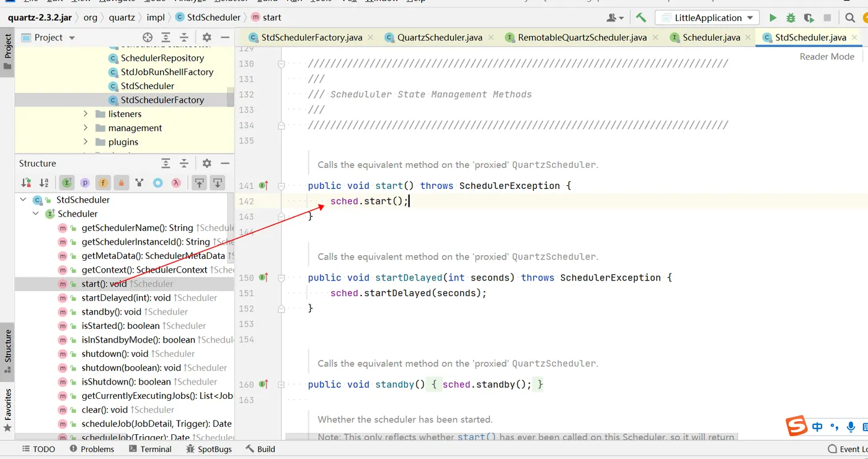The height and width of the screenshot is (459, 868).
Task: Click the implements gutter icon at line 160
Action: pos(263,385)
